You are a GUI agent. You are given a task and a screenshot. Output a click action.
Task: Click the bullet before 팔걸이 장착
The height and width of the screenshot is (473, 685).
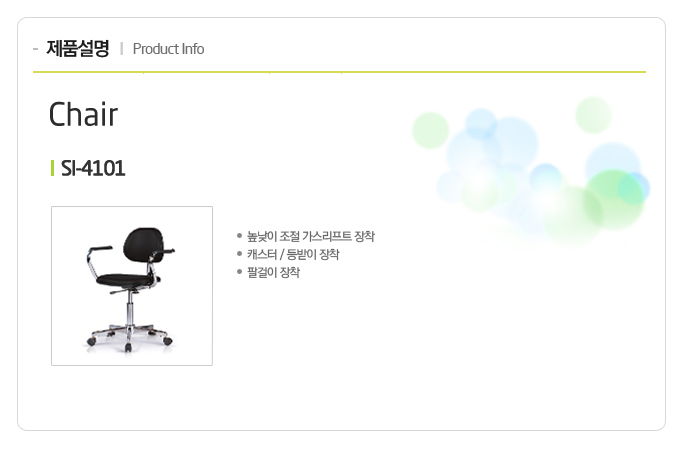(239, 272)
